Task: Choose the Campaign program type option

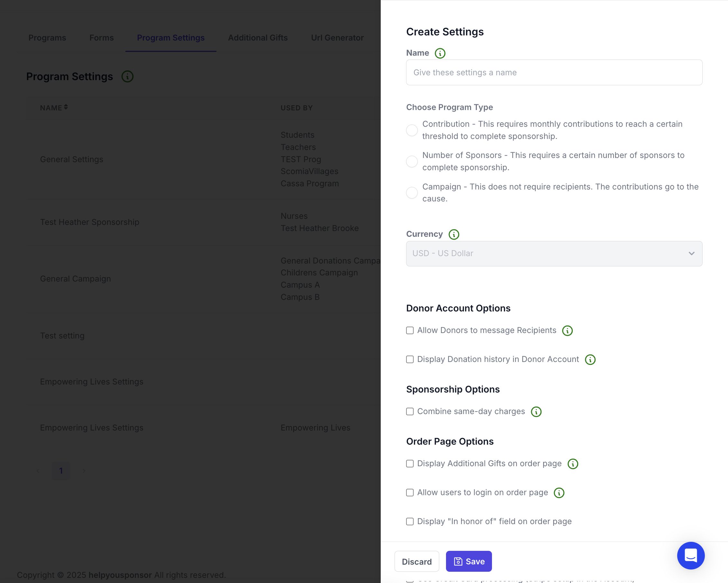Action: click(412, 193)
